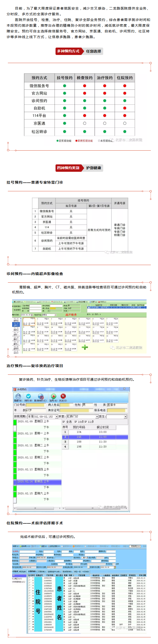The width and height of the screenshot is (158, 644).
Task: Switch to the 未预约病人 tab
Action: (x=32, y=572)
